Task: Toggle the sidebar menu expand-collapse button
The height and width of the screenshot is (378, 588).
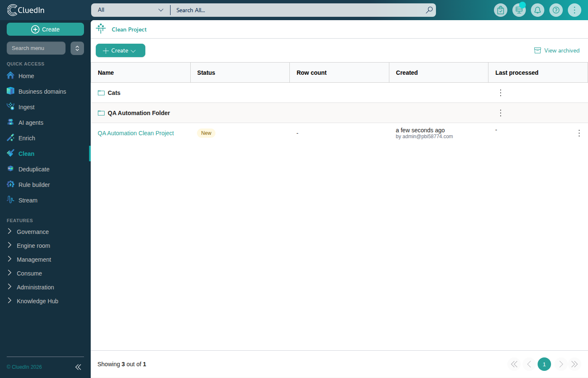Action: click(x=77, y=48)
